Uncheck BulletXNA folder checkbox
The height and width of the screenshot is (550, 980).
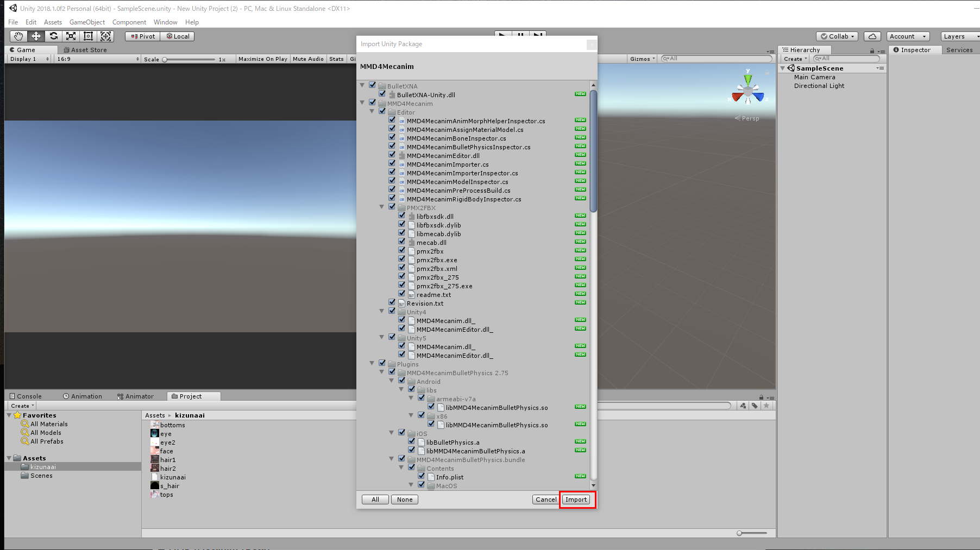pyautogui.click(x=373, y=85)
